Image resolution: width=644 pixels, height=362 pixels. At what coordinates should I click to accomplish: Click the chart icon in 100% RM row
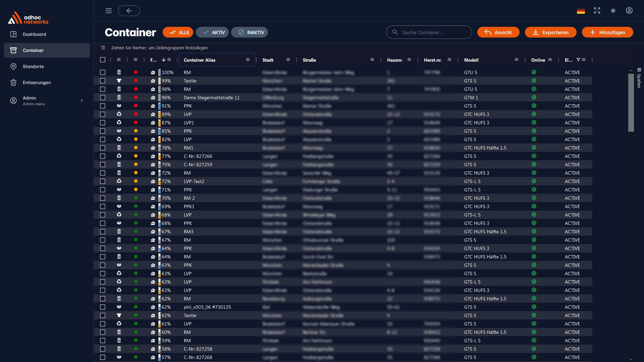click(x=153, y=72)
